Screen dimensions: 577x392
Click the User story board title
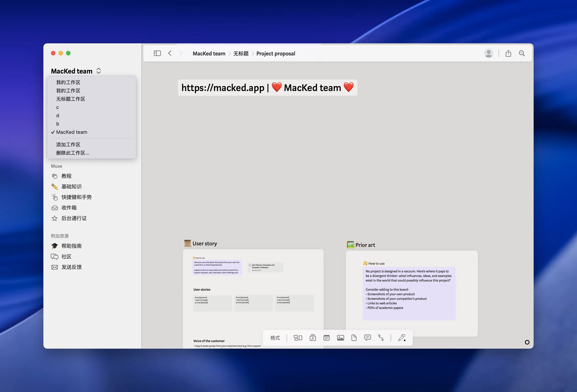pyautogui.click(x=205, y=244)
